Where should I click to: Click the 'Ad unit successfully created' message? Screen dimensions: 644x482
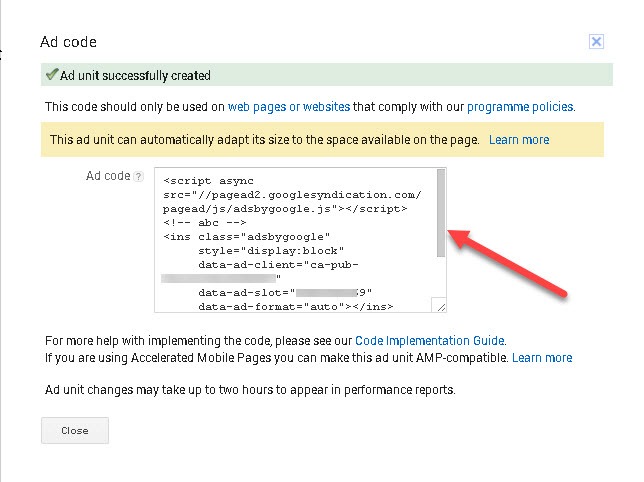pos(135,76)
